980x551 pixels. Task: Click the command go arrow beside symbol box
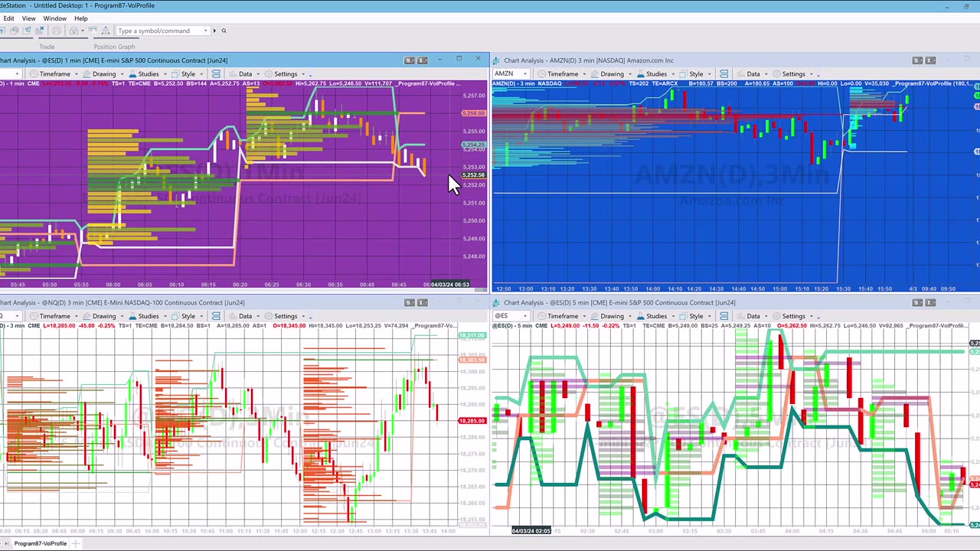click(x=215, y=31)
